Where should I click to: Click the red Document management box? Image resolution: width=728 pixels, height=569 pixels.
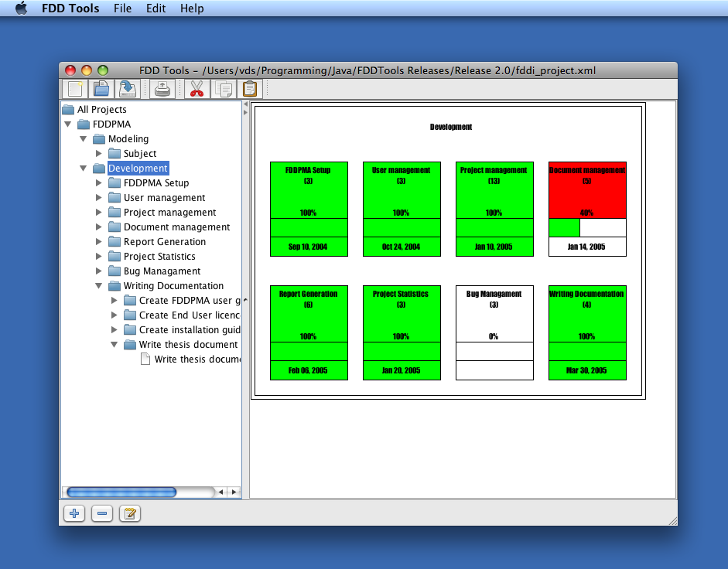pos(587,190)
